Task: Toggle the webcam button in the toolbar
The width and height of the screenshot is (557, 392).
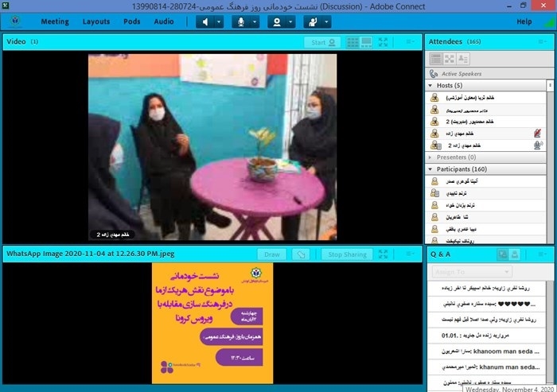Action: (277, 21)
